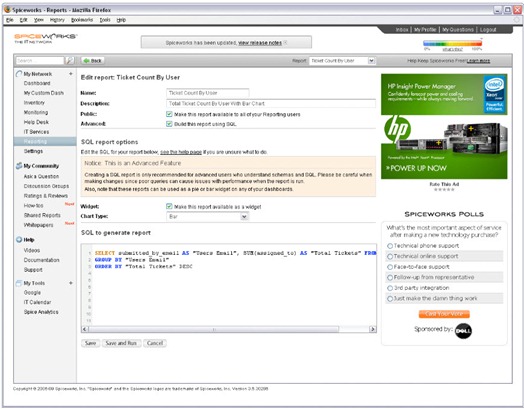Select Technical online support poll option
524x409 pixels.
(390, 256)
